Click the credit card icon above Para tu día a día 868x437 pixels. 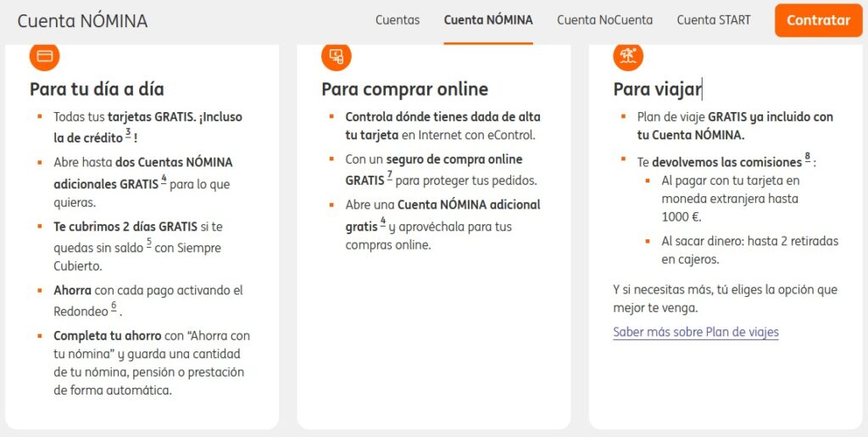tap(44, 56)
